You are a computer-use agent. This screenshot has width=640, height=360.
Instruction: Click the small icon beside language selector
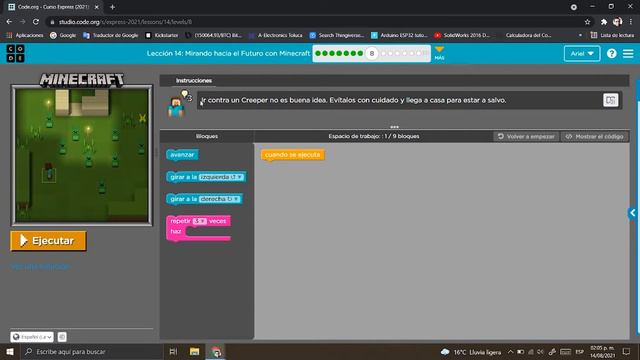62,337
